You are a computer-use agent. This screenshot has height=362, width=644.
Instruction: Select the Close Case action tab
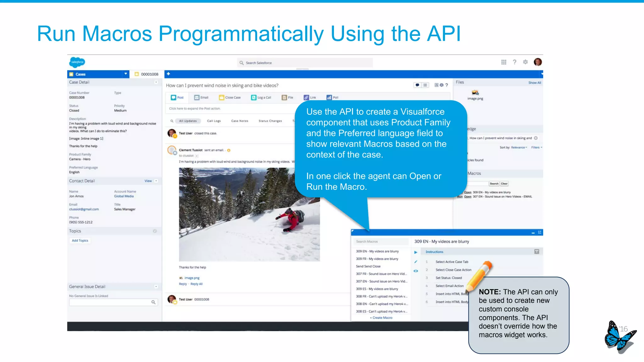point(230,97)
